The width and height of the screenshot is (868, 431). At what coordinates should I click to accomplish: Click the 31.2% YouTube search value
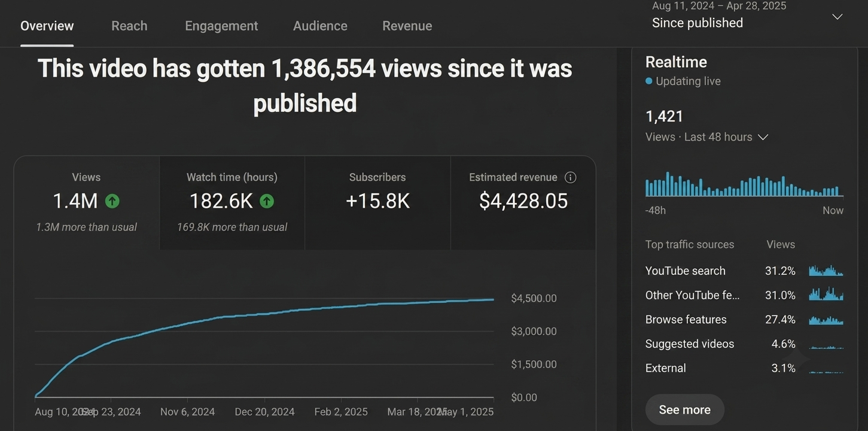tap(780, 271)
